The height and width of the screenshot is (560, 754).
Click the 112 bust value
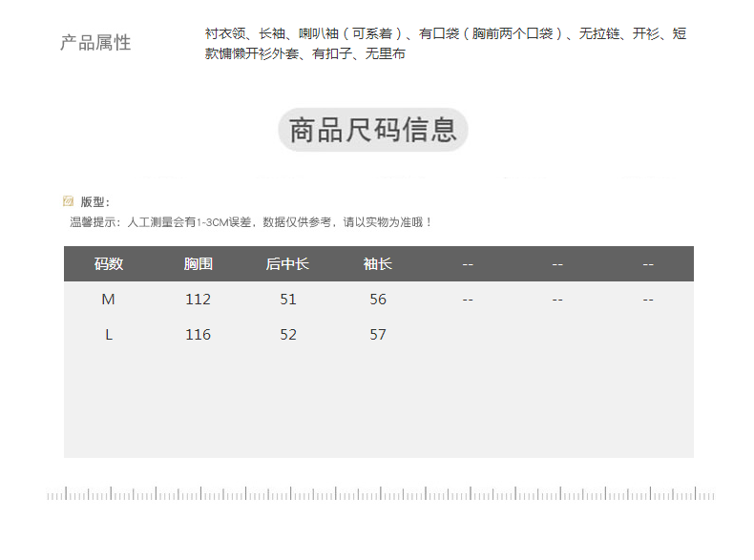coord(199,300)
